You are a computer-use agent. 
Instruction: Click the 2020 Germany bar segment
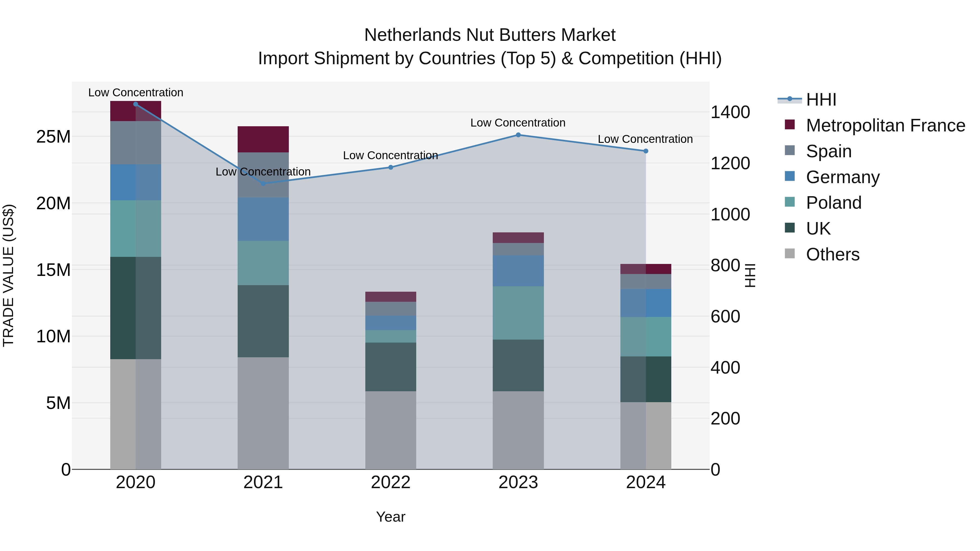click(136, 183)
